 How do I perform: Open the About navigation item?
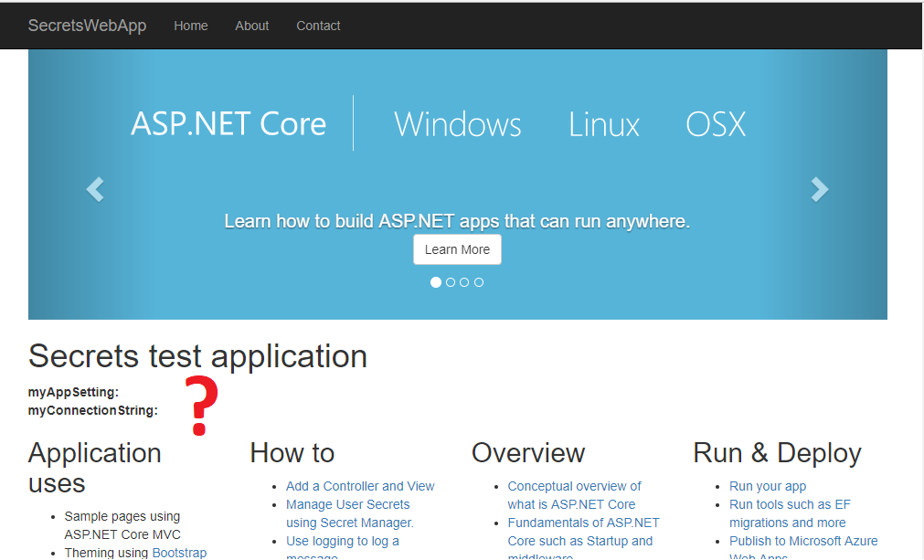point(251,26)
